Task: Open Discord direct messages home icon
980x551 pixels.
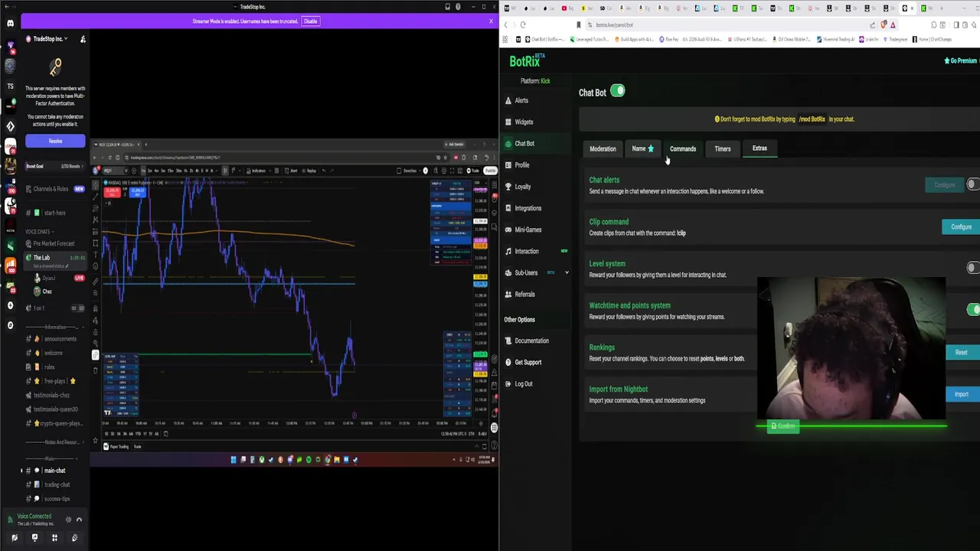Action: [10, 24]
